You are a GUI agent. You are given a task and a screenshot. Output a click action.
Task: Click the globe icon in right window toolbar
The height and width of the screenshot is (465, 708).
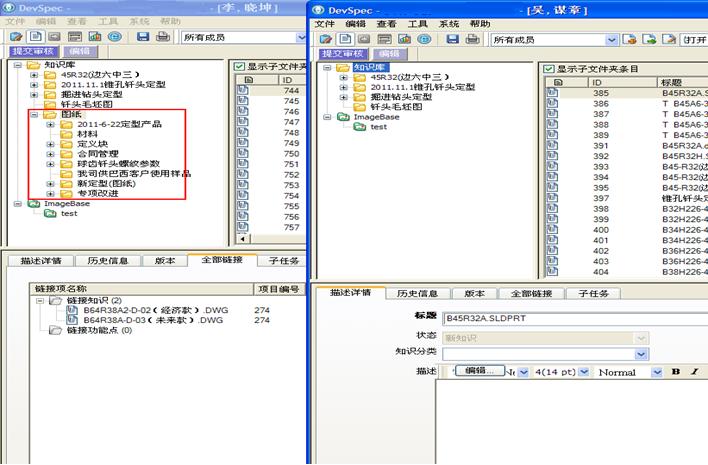click(424, 39)
